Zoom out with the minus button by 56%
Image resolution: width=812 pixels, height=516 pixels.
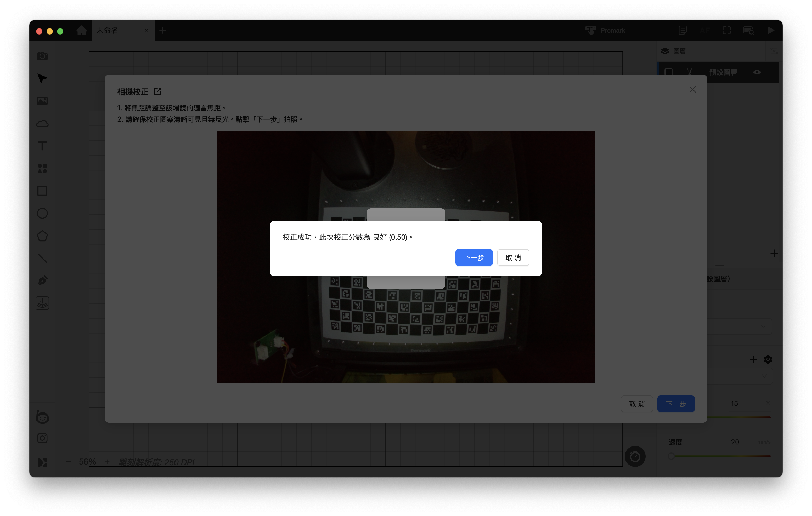click(x=69, y=462)
